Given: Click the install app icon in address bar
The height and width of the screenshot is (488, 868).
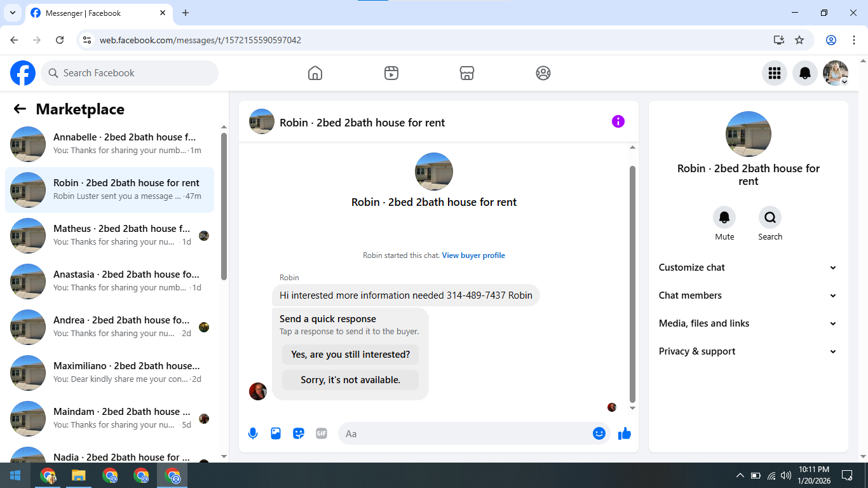Looking at the screenshot, I should [x=779, y=40].
